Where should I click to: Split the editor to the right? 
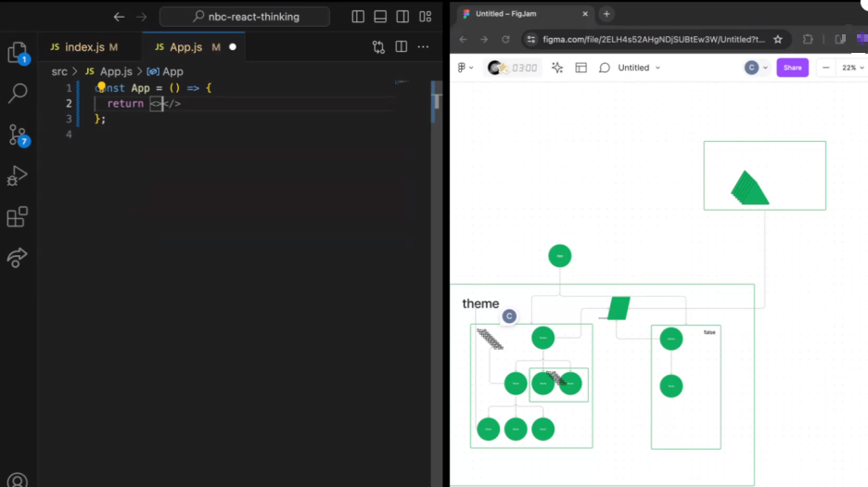pos(402,47)
